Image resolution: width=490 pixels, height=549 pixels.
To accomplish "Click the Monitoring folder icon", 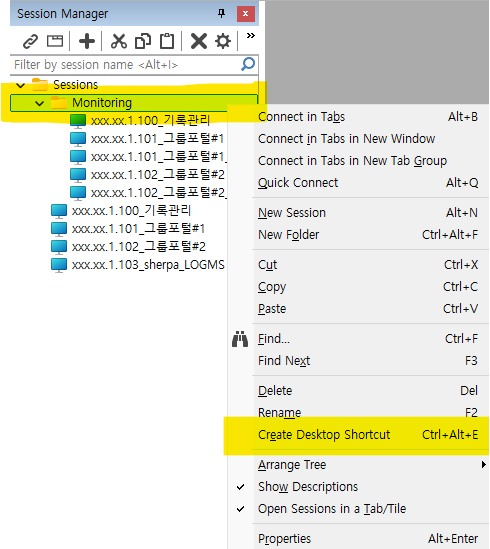I will 59,103.
